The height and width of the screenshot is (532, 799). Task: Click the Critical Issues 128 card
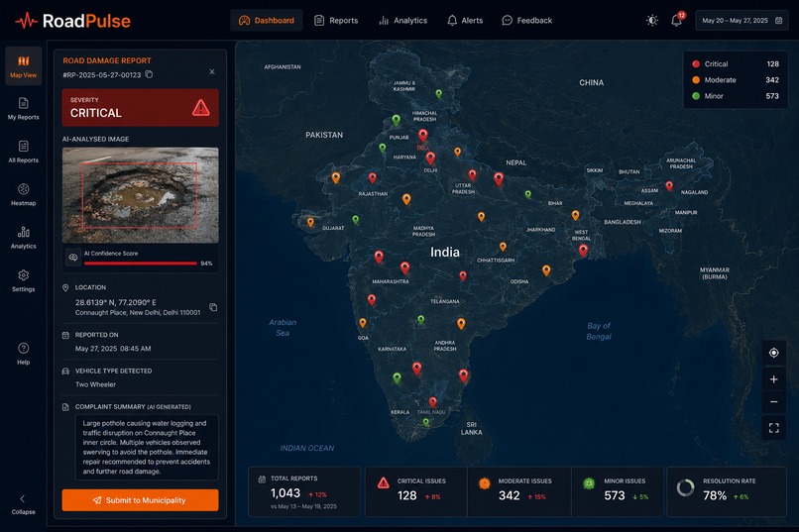415,491
